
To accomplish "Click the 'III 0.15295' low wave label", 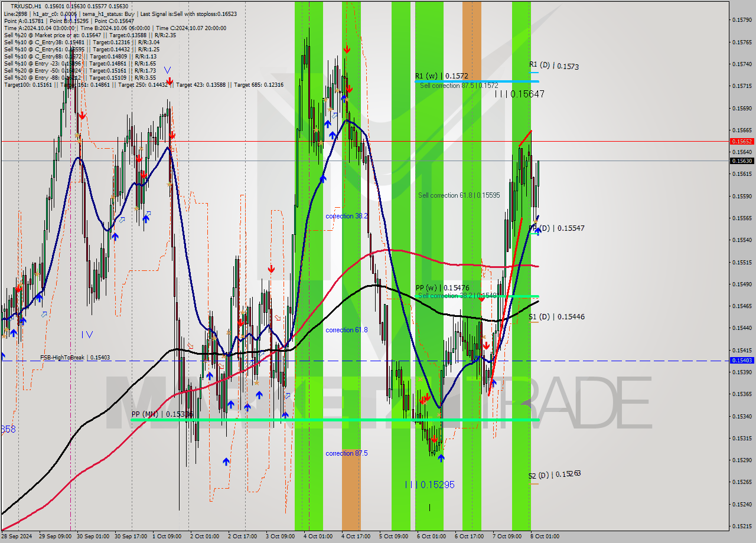I will [x=430, y=485].
